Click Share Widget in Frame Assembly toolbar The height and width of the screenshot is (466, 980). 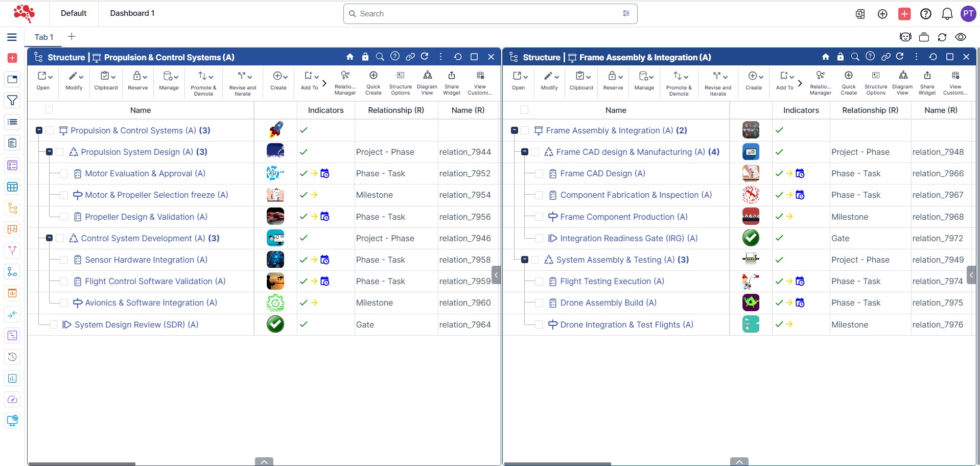[927, 82]
